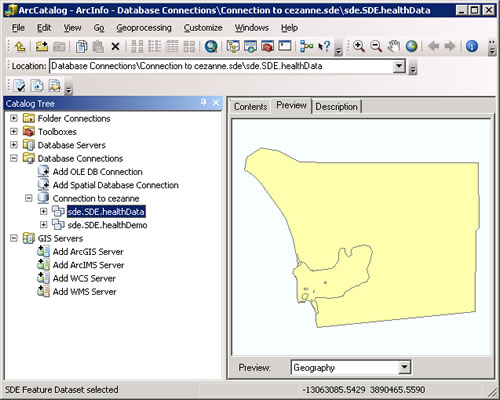The width and height of the screenshot is (500, 400).
Task: Open the Geoprocessing menu
Action: coord(144,28)
